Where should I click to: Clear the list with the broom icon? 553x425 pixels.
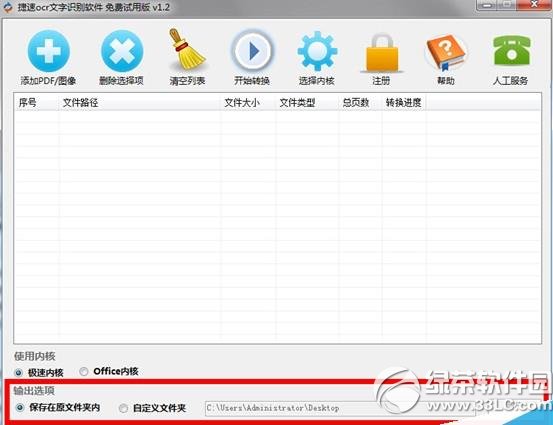(x=186, y=49)
